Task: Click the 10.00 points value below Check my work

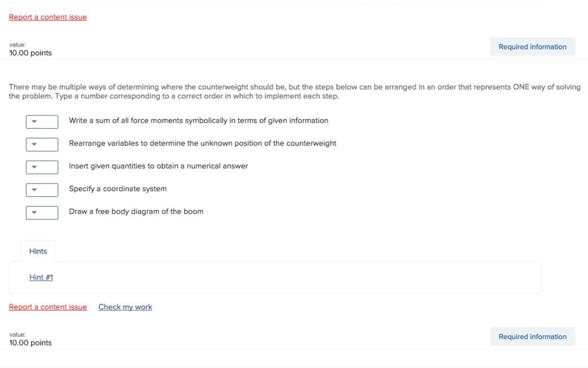Action: (31, 343)
